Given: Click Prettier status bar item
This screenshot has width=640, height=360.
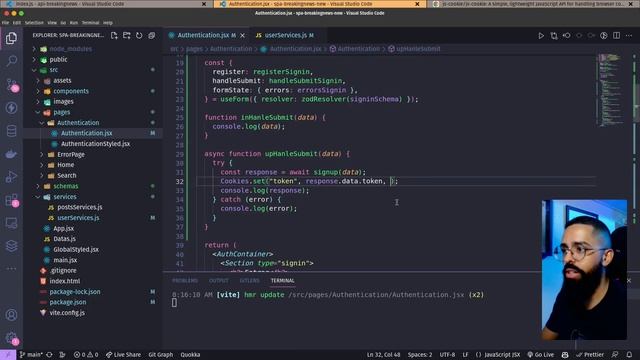Looking at the screenshot, I should tap(590, 355).
